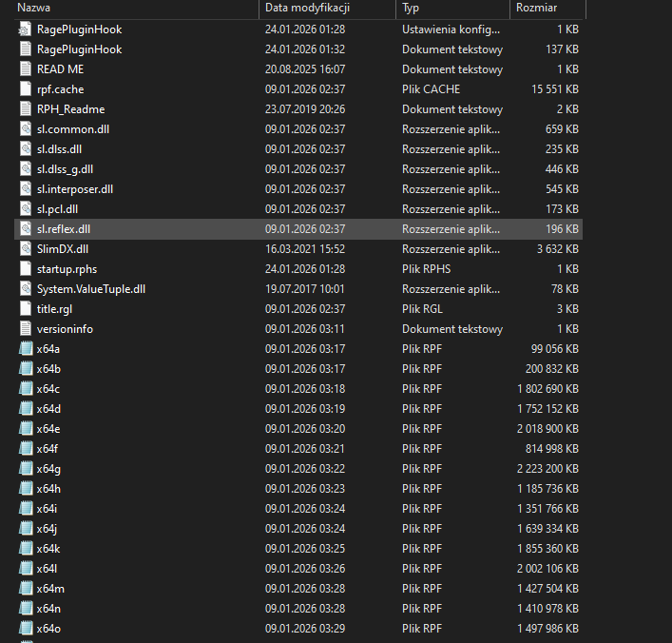Image resolution: width=672 pixels, height=643 pixels.
Task: Click the size 3 632 KB
Action: 558,249
